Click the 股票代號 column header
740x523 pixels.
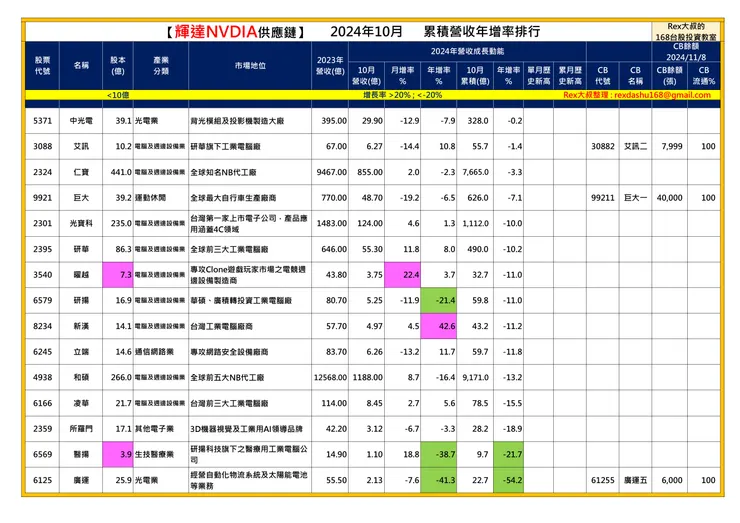[x=42, y=66]
